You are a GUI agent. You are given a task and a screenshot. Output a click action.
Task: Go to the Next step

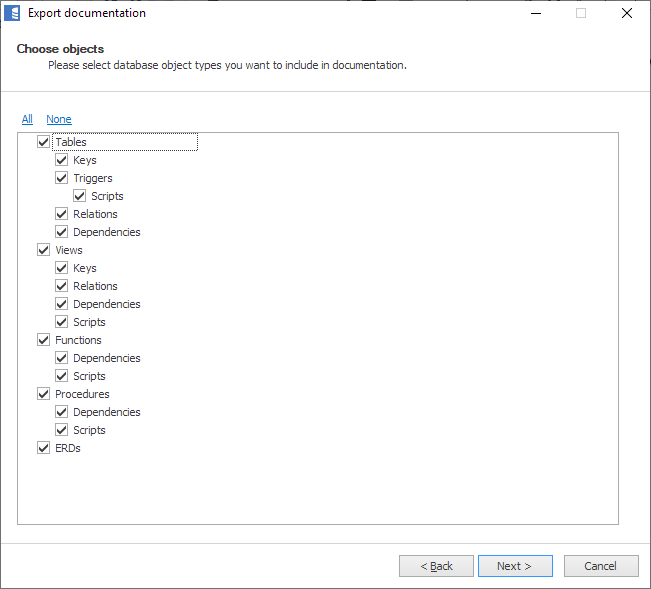click(515, 566)
